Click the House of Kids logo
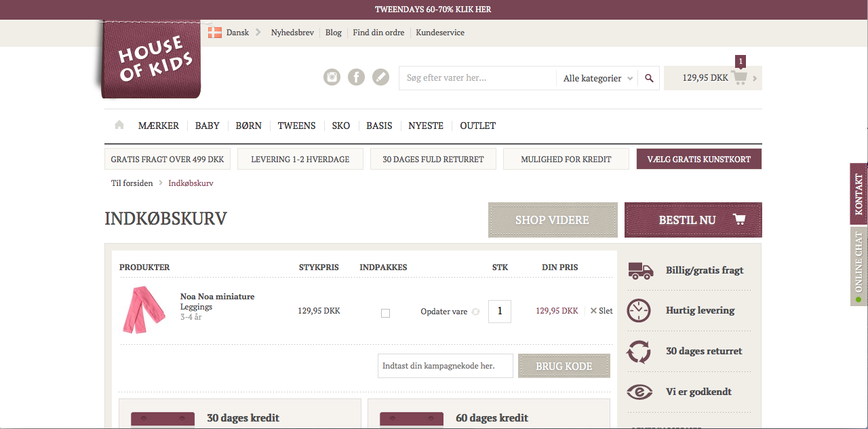This screenshot has height=429, width=868. coord(151,60)
